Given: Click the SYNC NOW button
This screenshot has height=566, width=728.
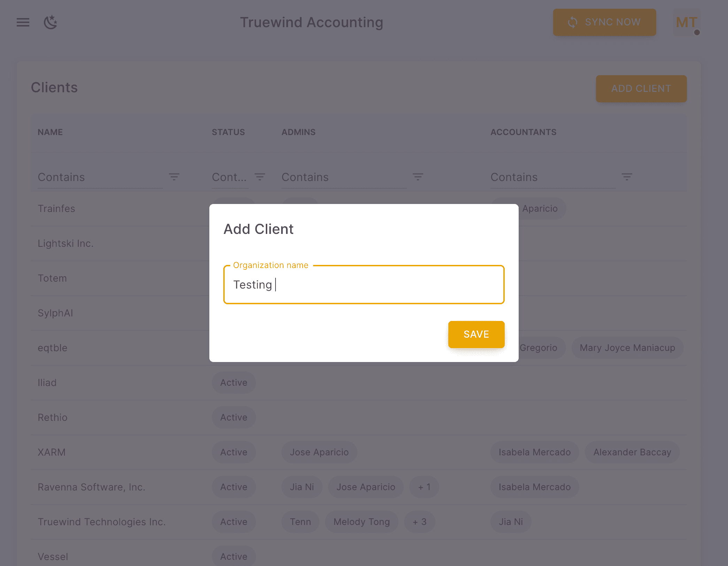Looking at the screenshot, I should (604, 22).
